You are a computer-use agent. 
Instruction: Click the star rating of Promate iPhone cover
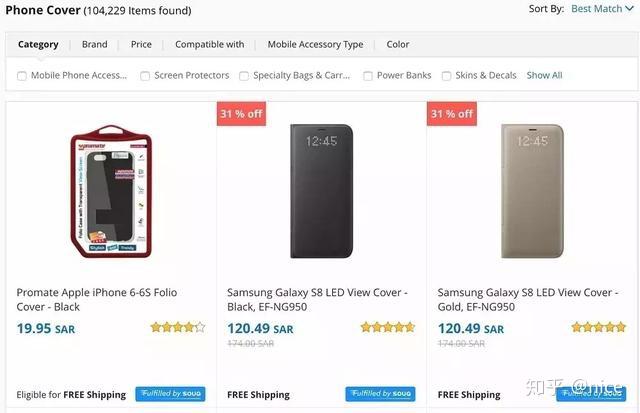pyautogui.click(x=178, y=327)
